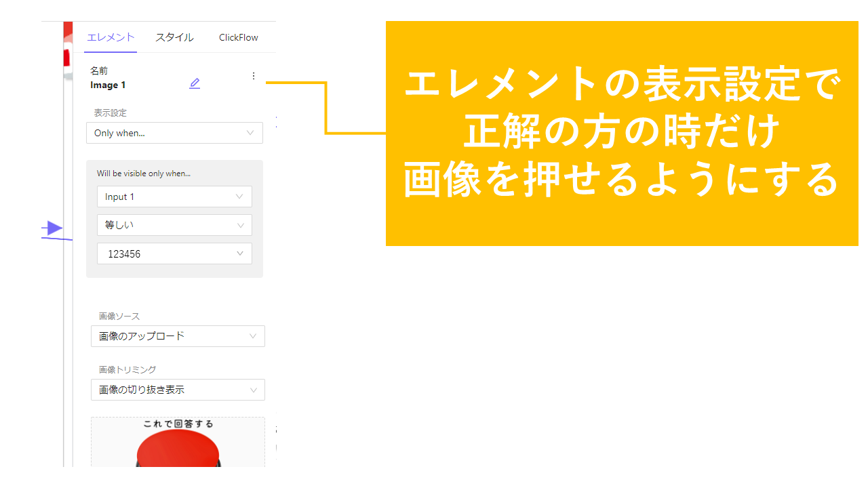The height and width of the screenshot is (488, 868).
Task: Open the 表示設定 'Only when...' dropdown
Action: point(174,133)
